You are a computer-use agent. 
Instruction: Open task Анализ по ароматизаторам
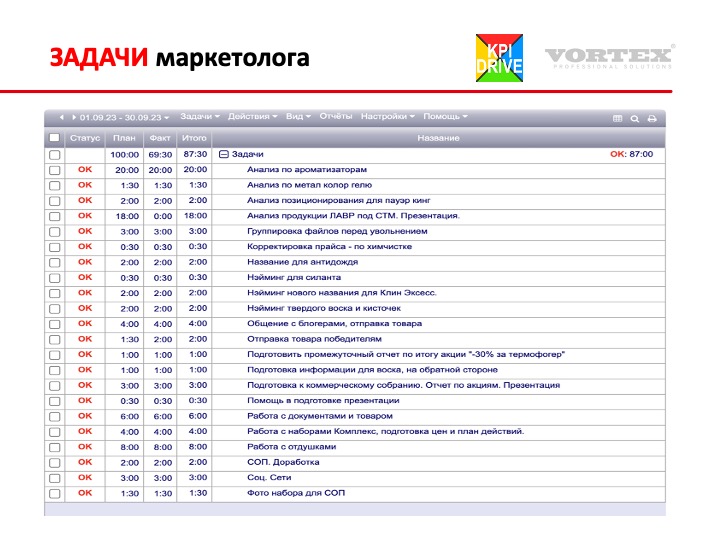pyautogui.click(x=307, y=169)
